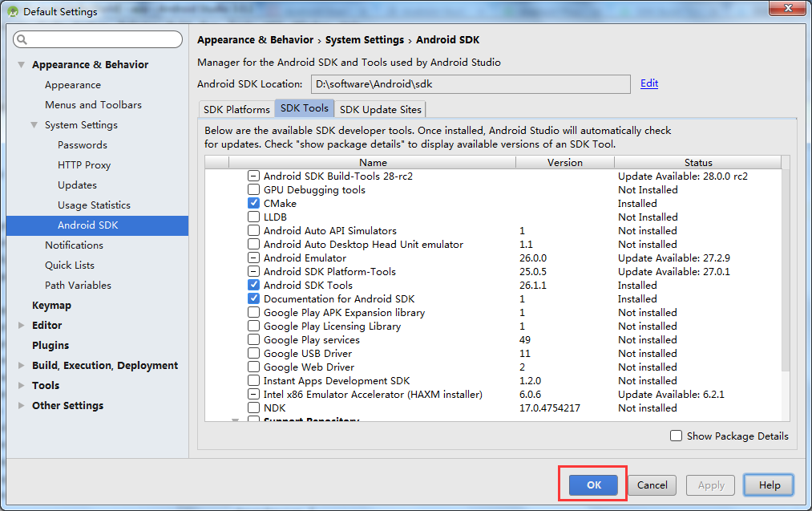Screen dimensions: 812x511
Task: Click the Android Studio title bar icon
Action: [13, 11]
